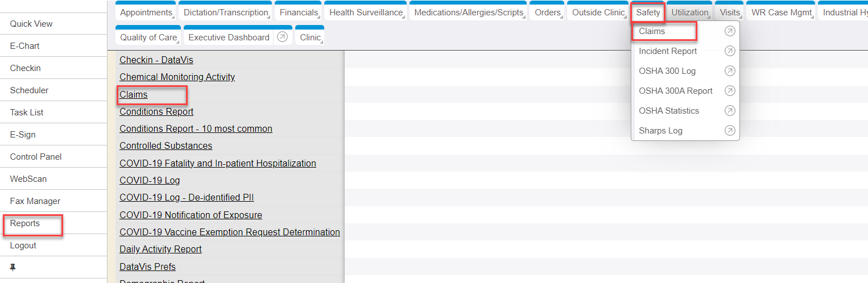Click Logout in the left sidebar

pyautogui.click(x=23, y=245)
